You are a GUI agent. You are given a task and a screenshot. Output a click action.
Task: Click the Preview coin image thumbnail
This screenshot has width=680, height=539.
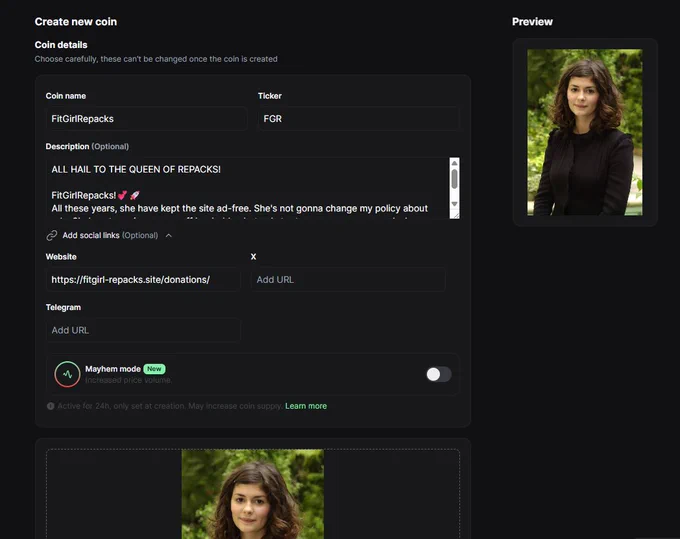pos(585,132)
